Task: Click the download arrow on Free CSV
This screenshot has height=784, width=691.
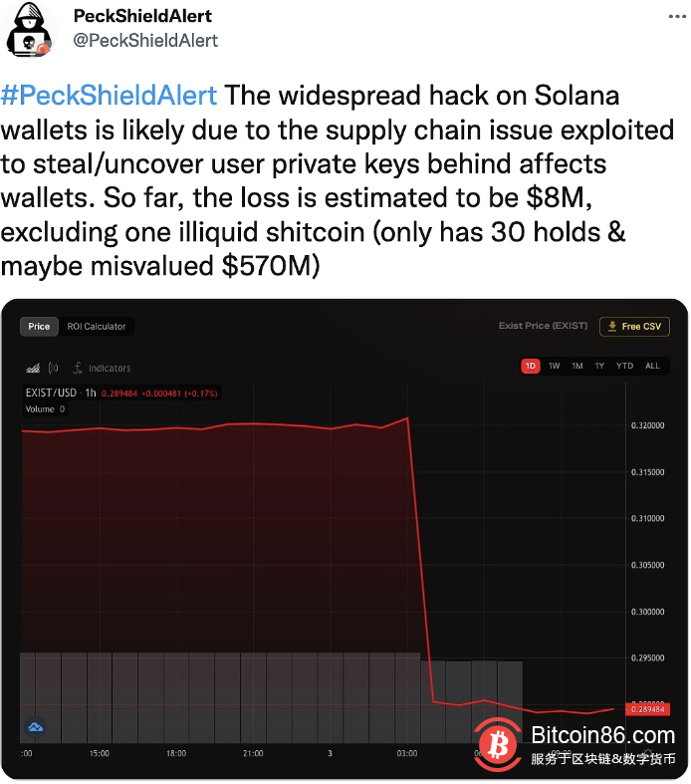Action: coord(611,327)
